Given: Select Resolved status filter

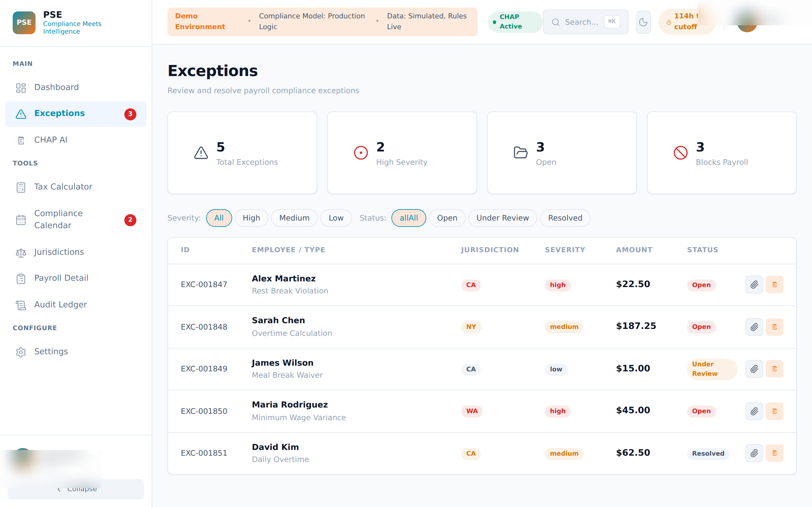Looking at the screenshot, I should coord(565,218).
